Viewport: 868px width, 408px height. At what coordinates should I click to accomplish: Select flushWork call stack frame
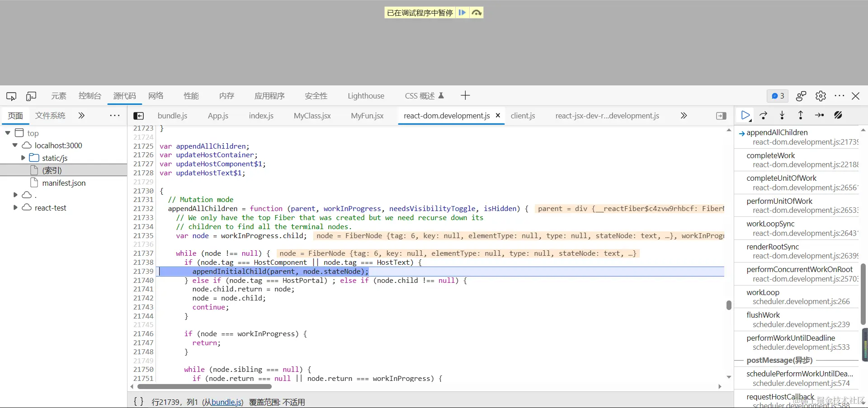coord(797,319)
